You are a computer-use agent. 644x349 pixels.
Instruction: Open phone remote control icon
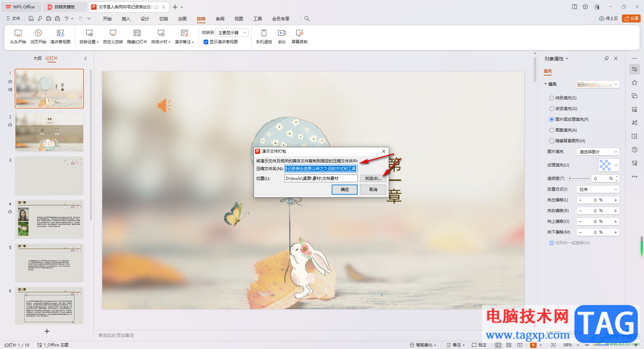[x=264, y=33]
